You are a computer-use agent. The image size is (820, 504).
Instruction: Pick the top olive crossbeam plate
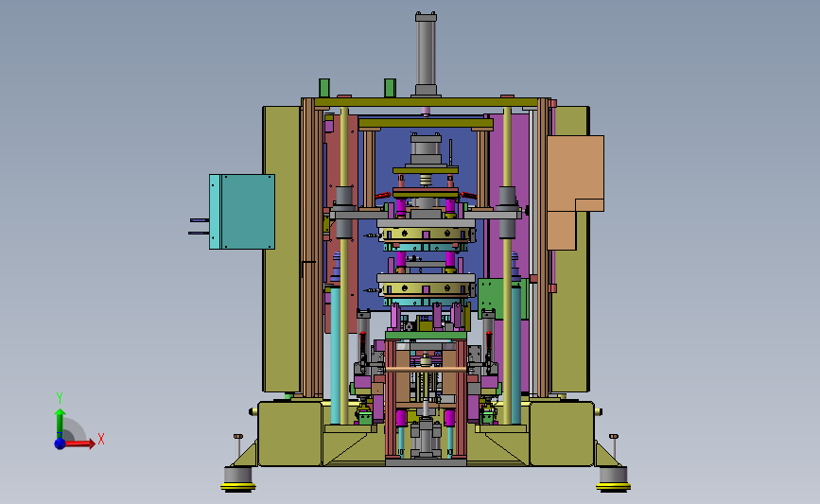click(x=426, y=102)
